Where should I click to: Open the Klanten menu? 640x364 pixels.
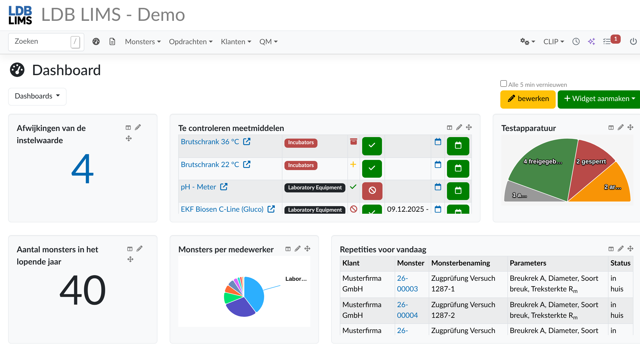point(236,42)
